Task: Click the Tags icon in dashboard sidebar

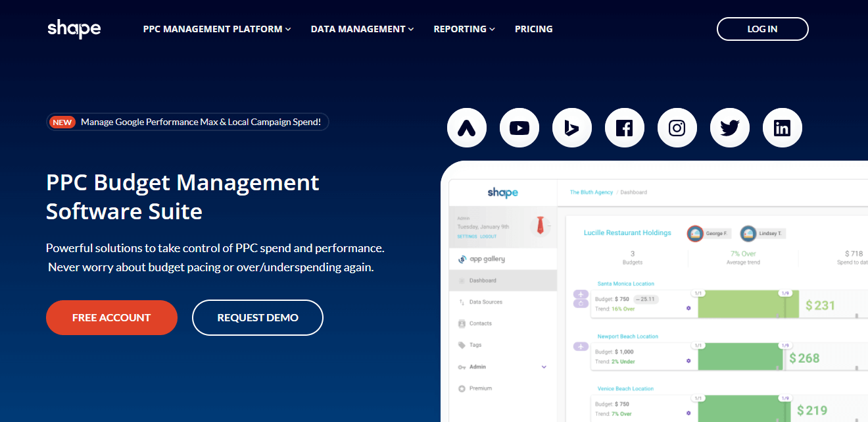Action: (x=462, y=345)
